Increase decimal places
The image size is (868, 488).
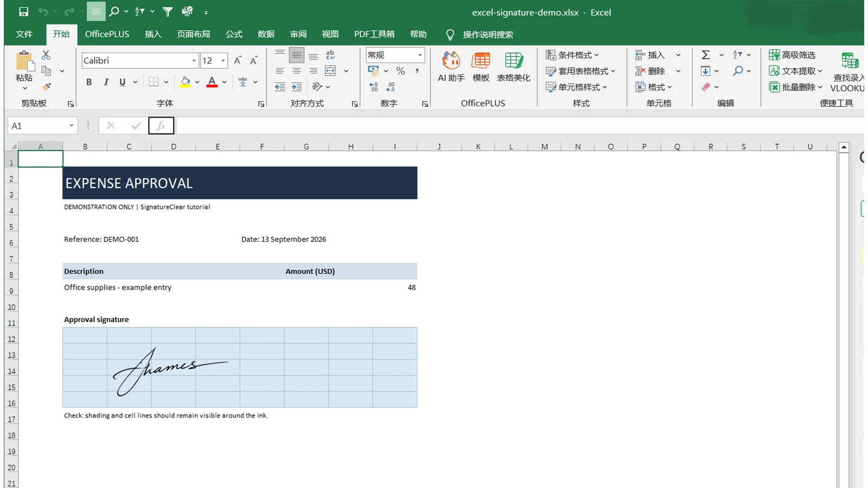[374, 87]
